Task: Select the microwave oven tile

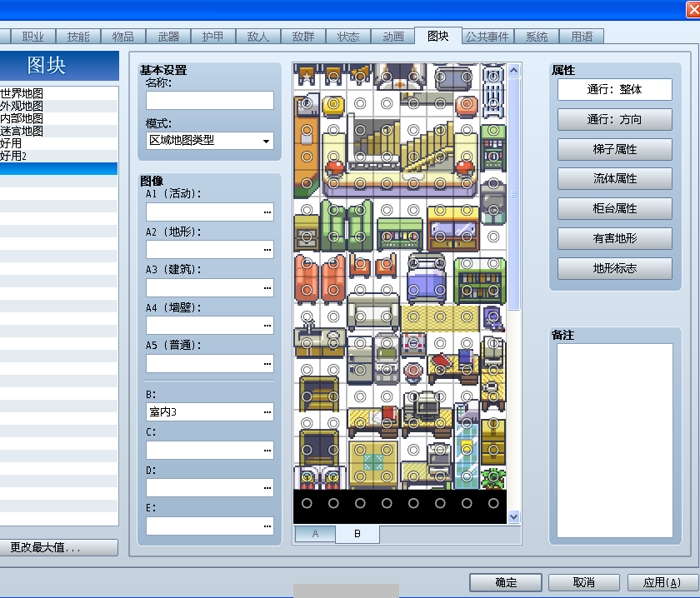Action: 387,343
